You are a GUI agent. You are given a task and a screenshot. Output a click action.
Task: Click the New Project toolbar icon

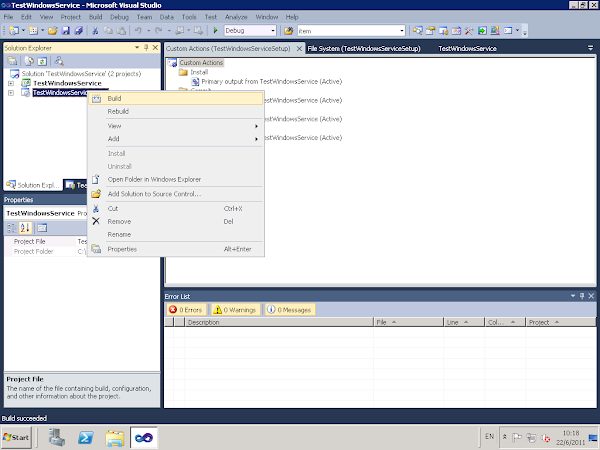[14, 30]
